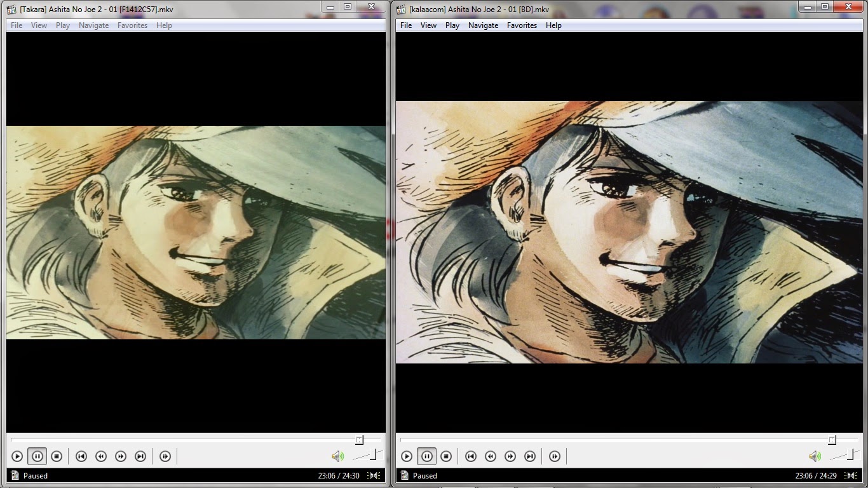Viewport: 868px width, 488px height.
Task: Open Play menu in kalaacom window
Action: tap(452, 25)
